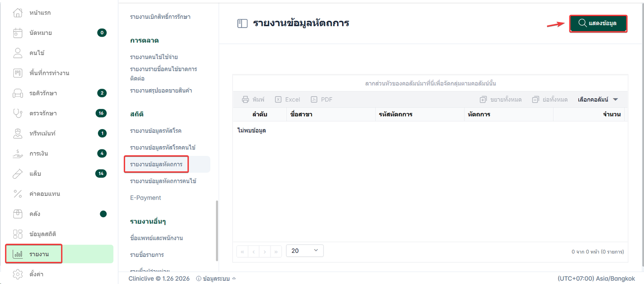
Task: Click the test tube icon for แล็บ
Action: (x=18, y=174)
